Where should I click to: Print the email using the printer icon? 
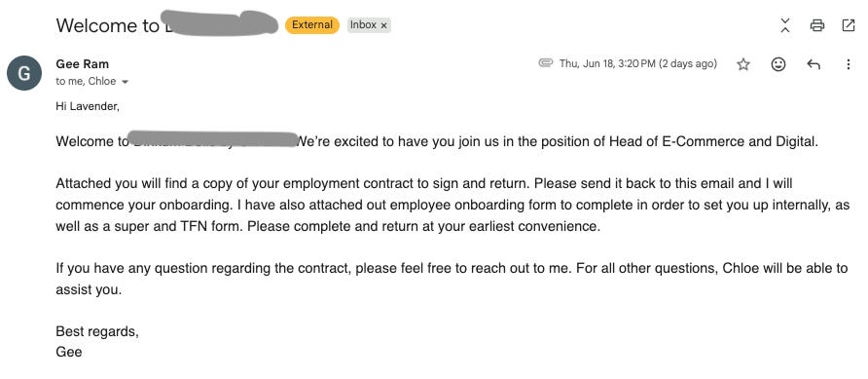817,25
